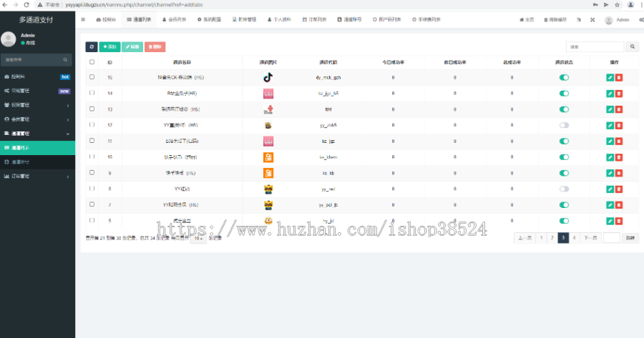Viewport: 644px width, 338px height.
Task: Check the select-all checkbox in the table header
Action: tap(92, 62)
